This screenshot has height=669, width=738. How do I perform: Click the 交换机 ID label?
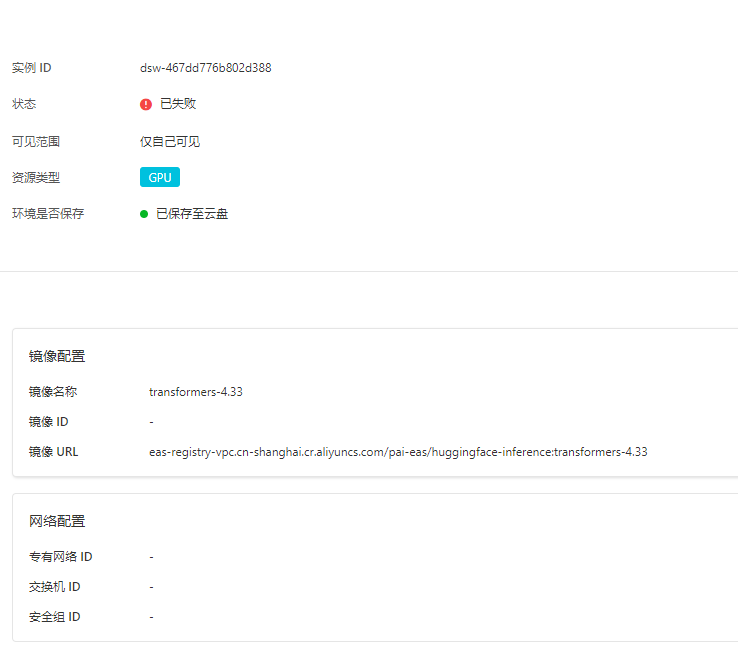[x=55, y=587]
